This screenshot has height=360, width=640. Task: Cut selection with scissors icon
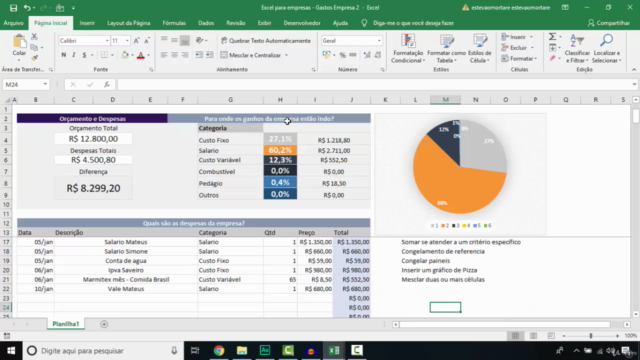click(35, 37)
